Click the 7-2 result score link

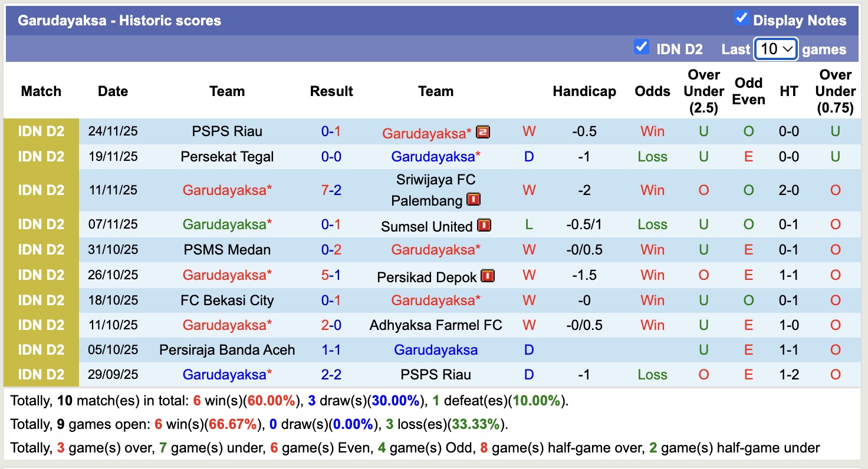(331, 190)
